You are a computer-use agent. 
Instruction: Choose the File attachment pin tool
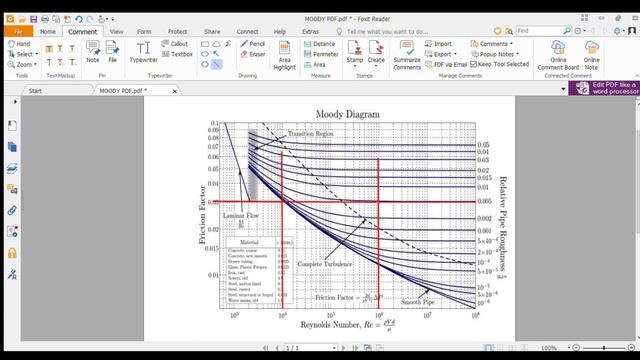pos(112,51)
